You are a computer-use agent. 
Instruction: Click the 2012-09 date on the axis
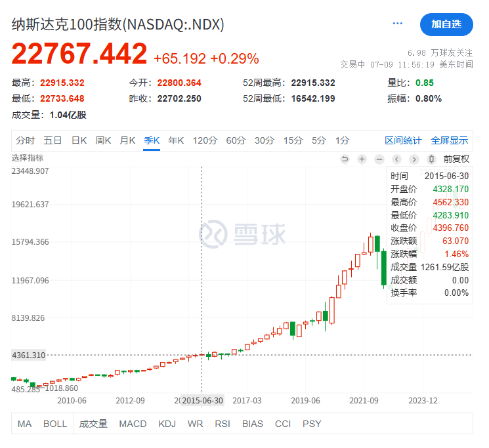[130, 401]
